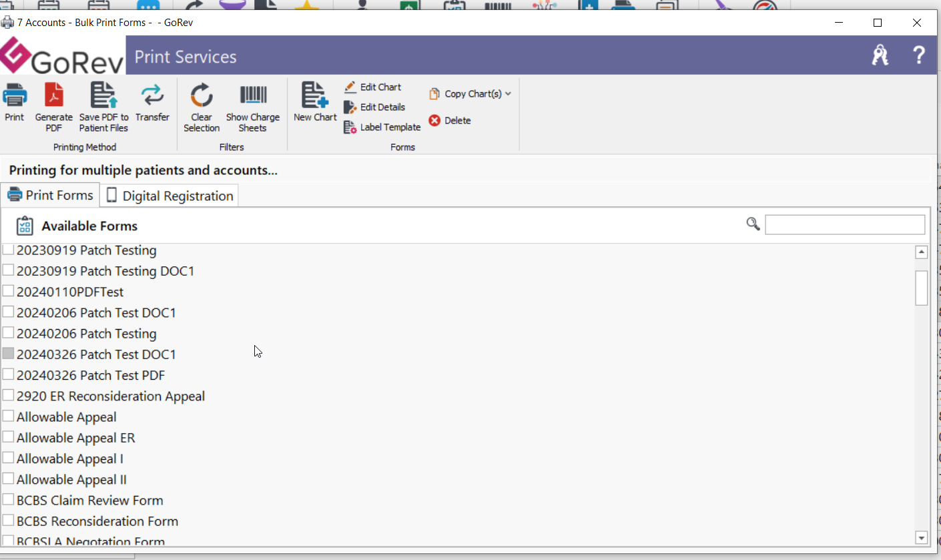Click the 'Allowable Appeal I' form name
Image resolution: width=941 pixels, height=560 pixels.
[70, 459]
